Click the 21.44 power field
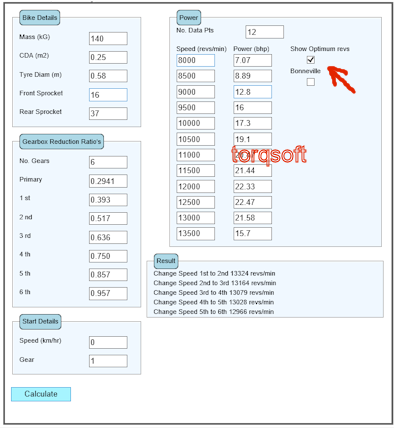This screenshot has width=394, height=428. click(x=252, y=171)
